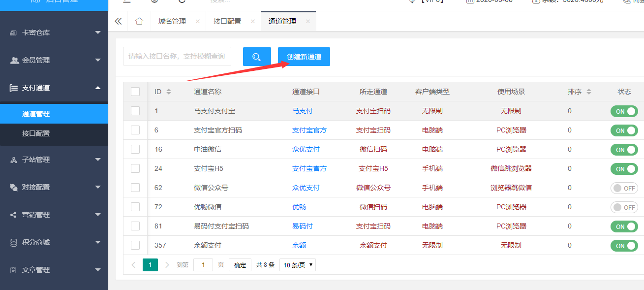
Task: Turn on status switch for 优畅微信
Action: [624, 207]
